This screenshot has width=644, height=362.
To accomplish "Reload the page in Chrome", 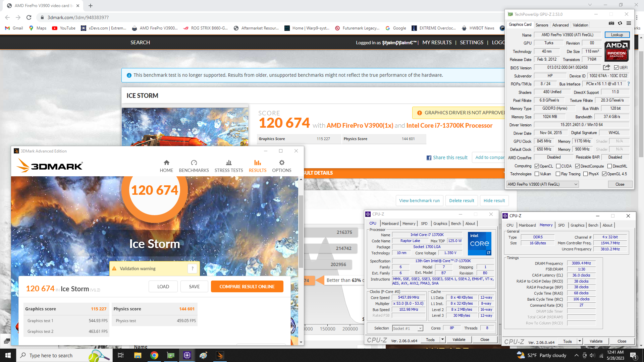I will 29,17.
